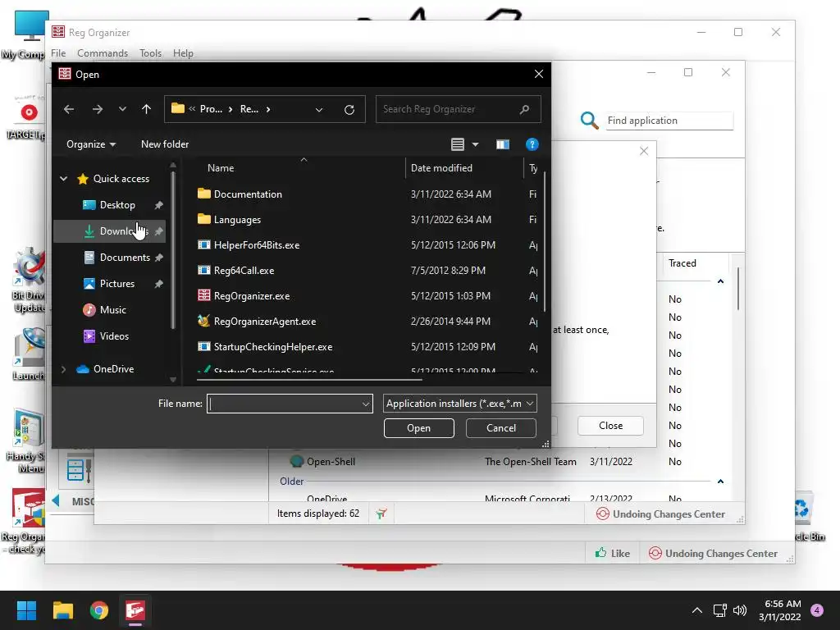Select Music in the navigation pane
This screenshot has height=630, width=840.
[x=112, y=309]
